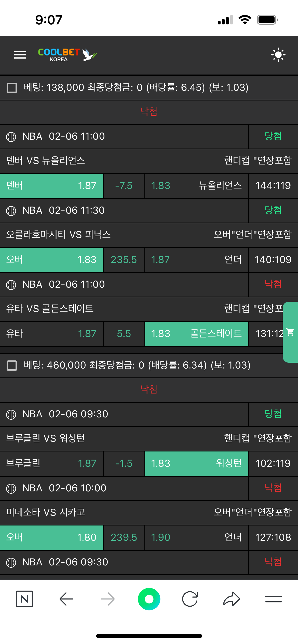Check the 138,000 bet slip checkbox
The height and width of the screenshot is (644, 298).
tap(12, 88)
